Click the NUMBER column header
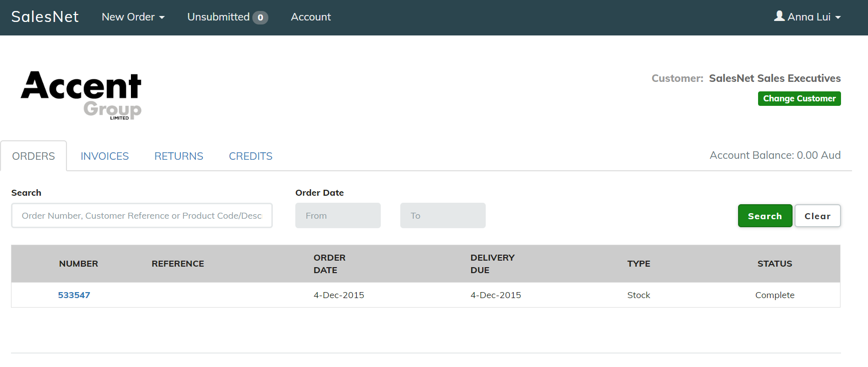 tap(78, 264)
